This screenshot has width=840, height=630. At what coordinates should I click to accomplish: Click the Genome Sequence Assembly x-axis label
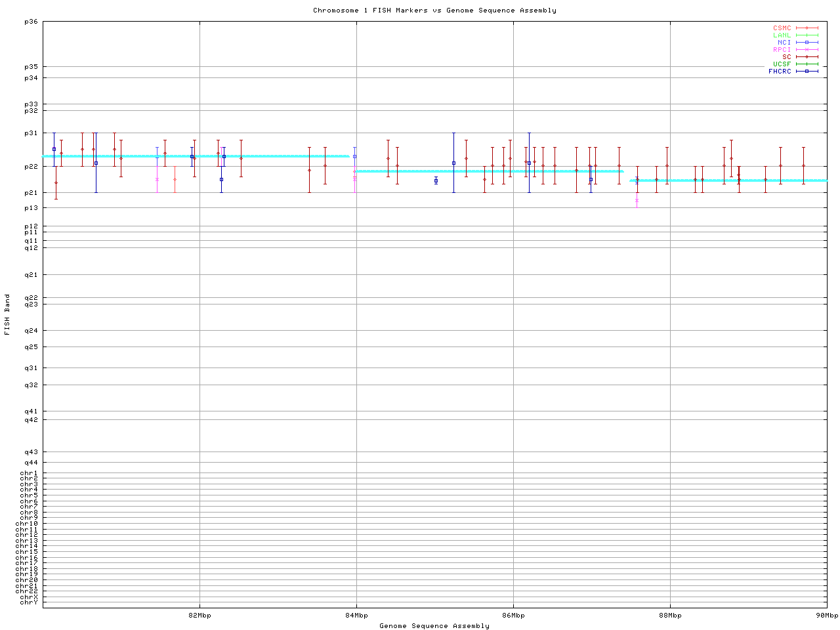point(434,626)
